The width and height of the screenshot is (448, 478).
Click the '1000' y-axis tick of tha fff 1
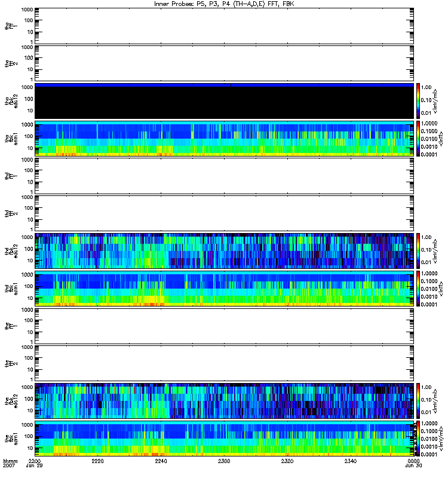27,10
